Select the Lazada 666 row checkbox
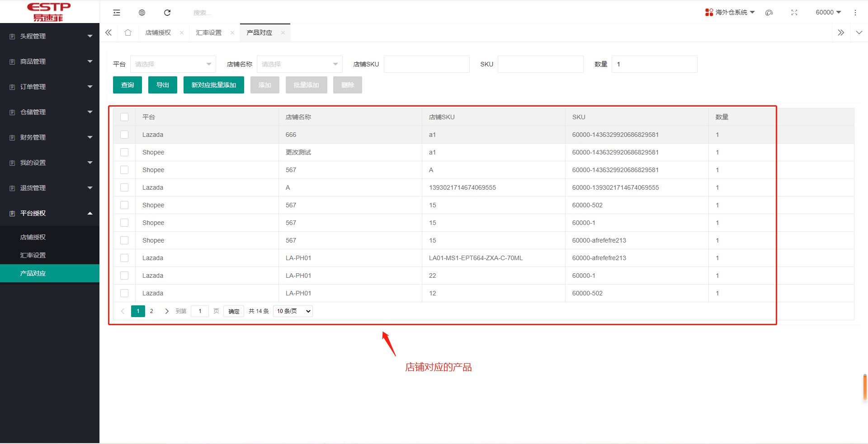Screen dimensions: 868x444 (124, 135)
